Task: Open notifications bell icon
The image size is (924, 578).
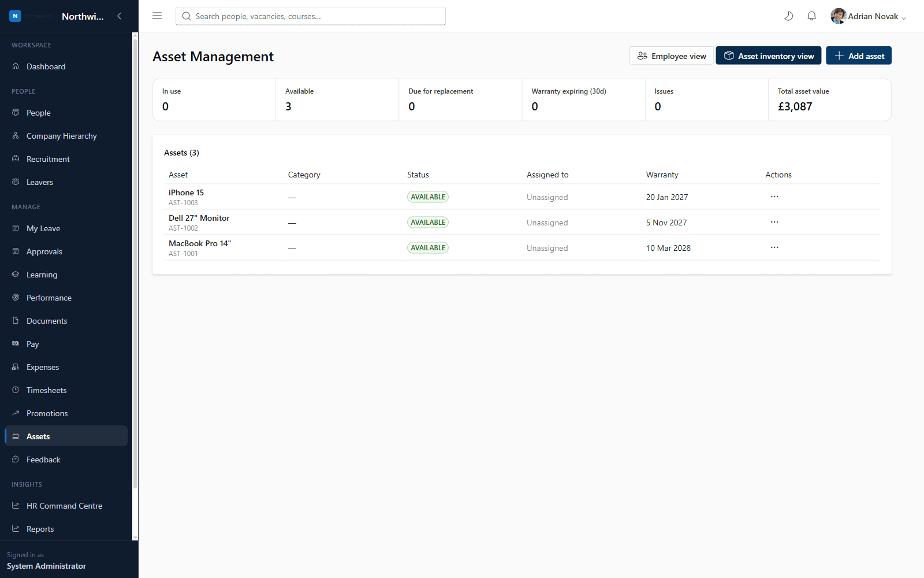Action: point(811,16)
